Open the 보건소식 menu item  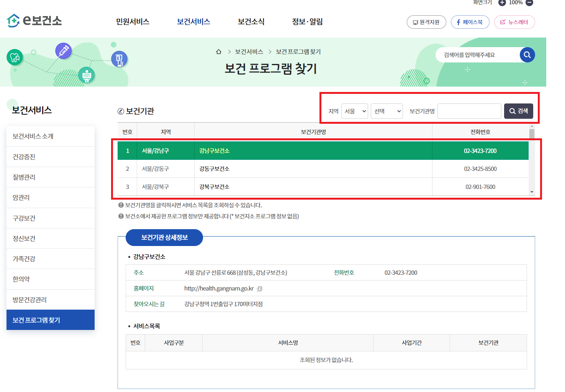coord(251,22)
